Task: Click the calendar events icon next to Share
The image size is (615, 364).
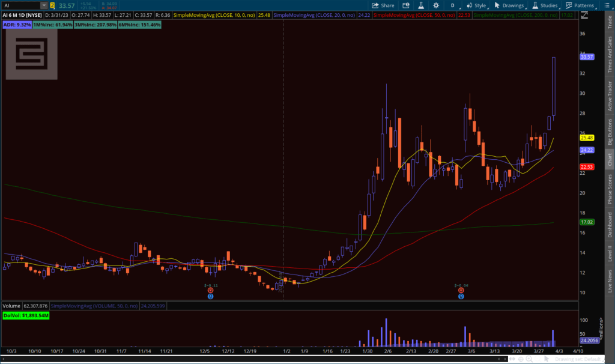Action: tap(406, 5)
